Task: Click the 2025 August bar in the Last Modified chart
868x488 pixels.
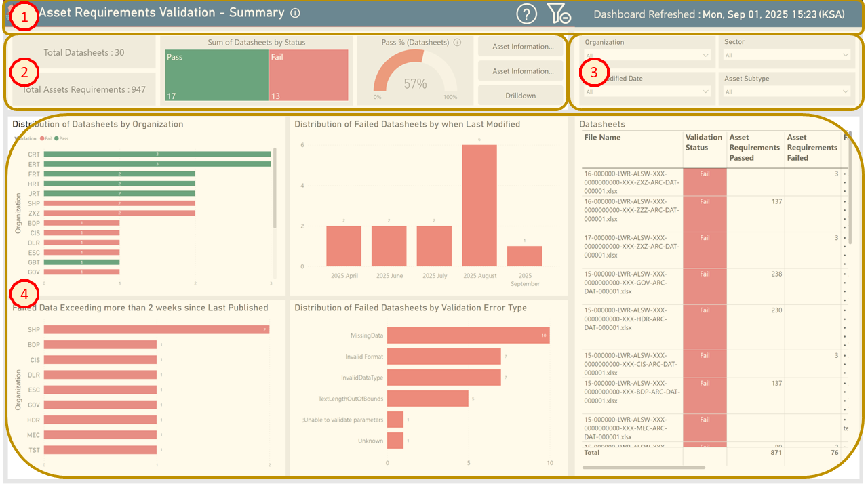Action: (x=479, y=205)
